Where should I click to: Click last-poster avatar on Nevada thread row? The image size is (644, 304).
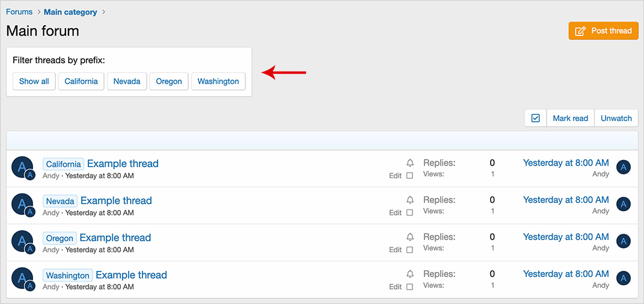624,205
